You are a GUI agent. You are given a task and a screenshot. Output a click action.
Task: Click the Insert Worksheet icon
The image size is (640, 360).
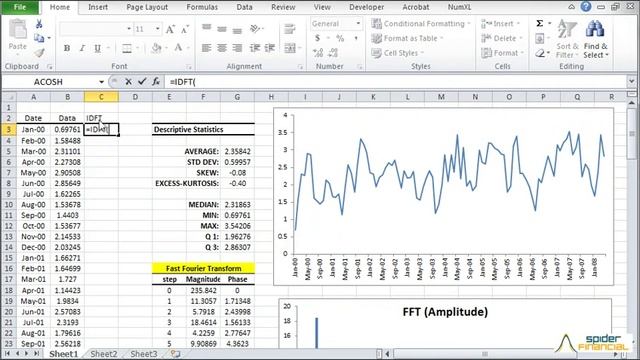point(176,354)
